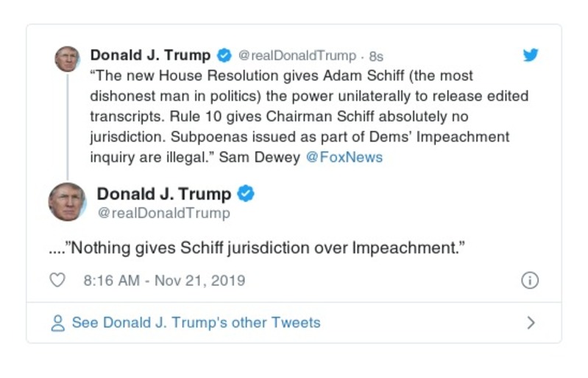Click the large verified badge beside Donald J. Trump
The image size is (588, 378).
[x=246, y=194]
